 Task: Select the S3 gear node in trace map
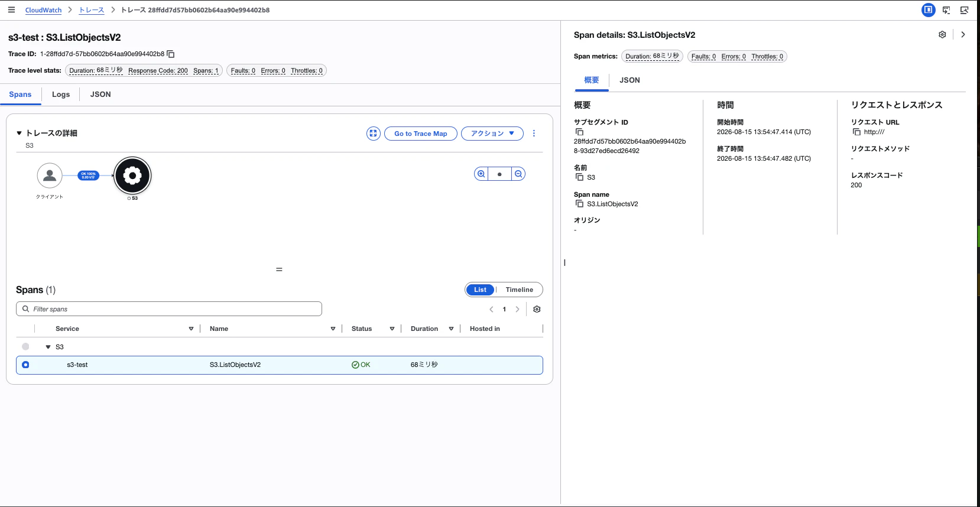132,175
